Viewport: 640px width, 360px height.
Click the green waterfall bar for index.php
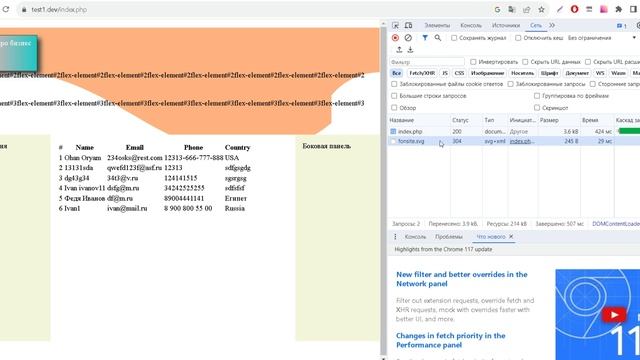pyautogui.click(x=629, y=131)
